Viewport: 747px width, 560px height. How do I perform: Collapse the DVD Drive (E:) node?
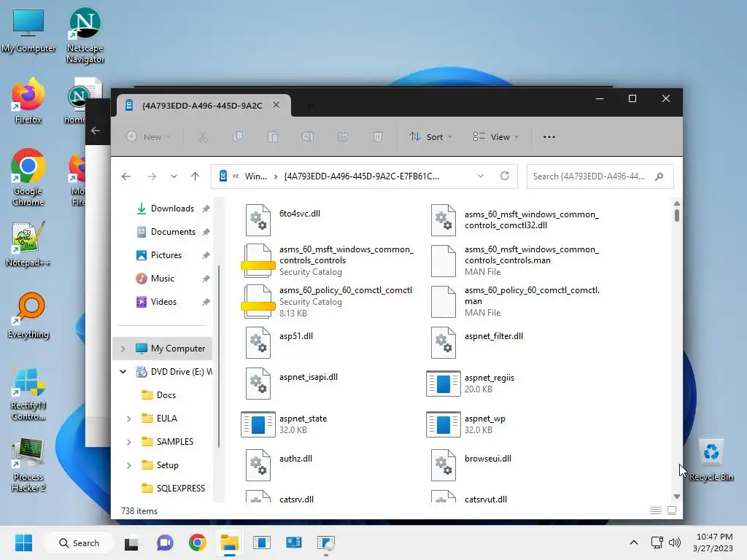(x=123, y=371)
